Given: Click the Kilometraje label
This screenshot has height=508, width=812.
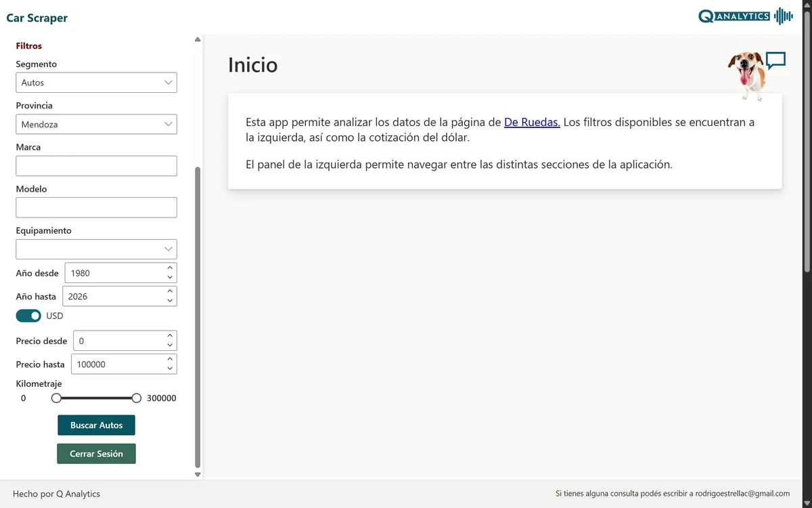Looking at the screenshot, I should (39, 384).
